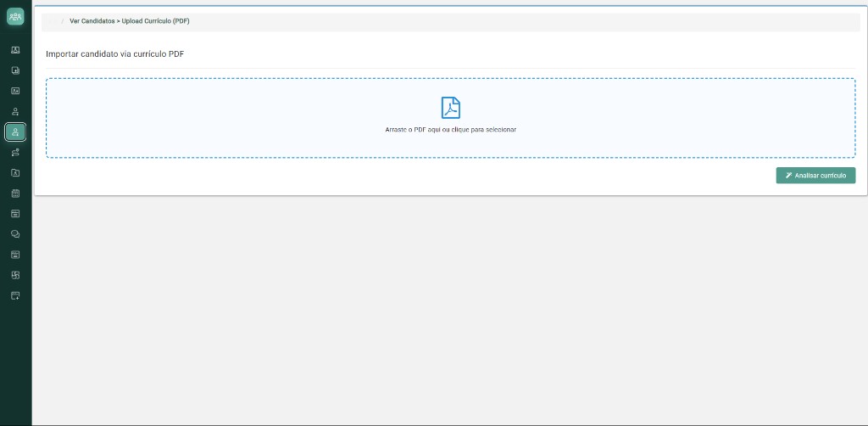The width and height of the screenshot is (868, 426).
Task: Click the unhighlighted person icon in sidebar
Action: (x=15, y=111)
